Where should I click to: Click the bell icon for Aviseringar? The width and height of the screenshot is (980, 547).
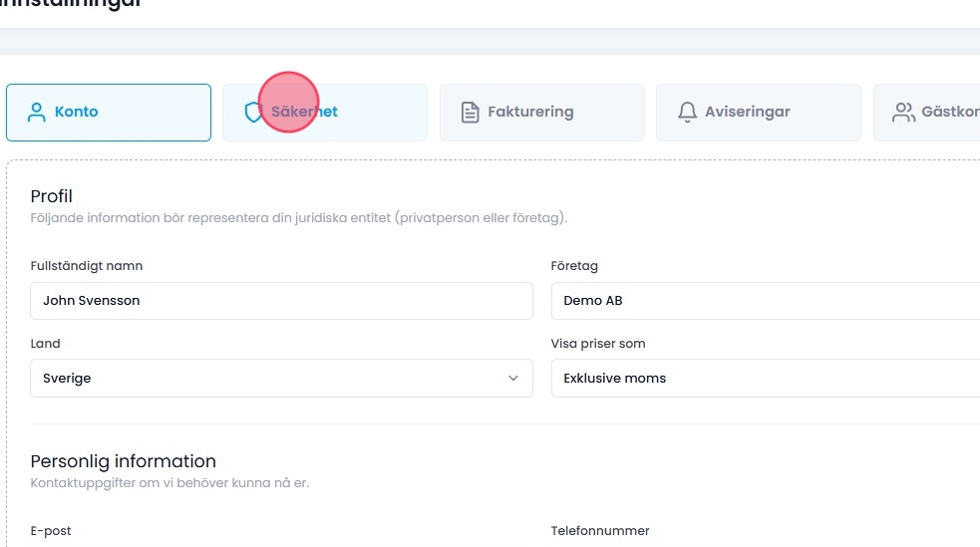(687, 113)
